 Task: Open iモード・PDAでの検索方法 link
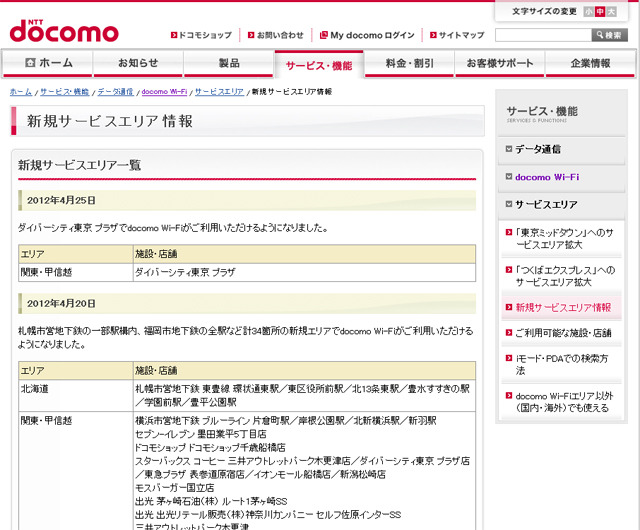[x=562, y=365]
